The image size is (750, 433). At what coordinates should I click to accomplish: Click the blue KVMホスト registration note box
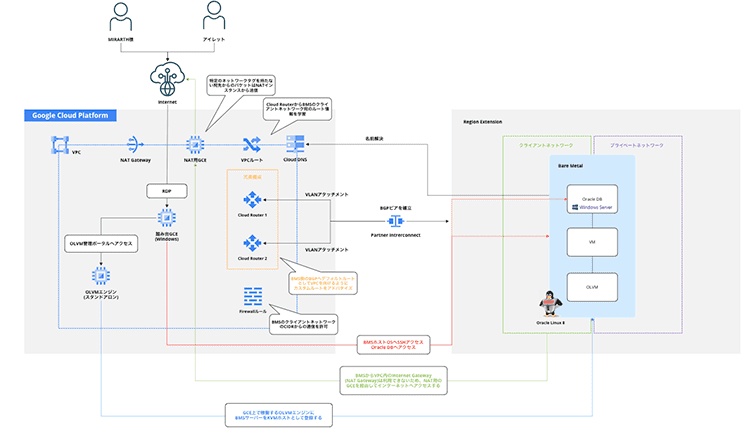tap(278, 415)
